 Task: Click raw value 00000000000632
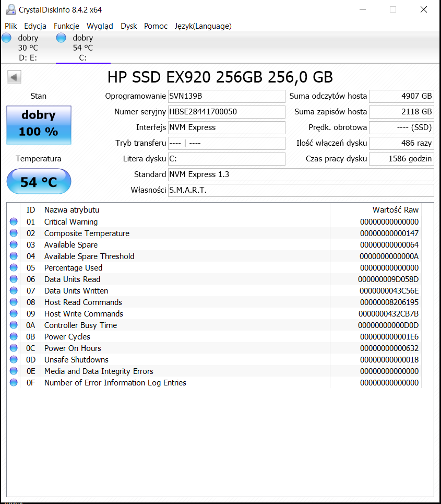(389, 348)
